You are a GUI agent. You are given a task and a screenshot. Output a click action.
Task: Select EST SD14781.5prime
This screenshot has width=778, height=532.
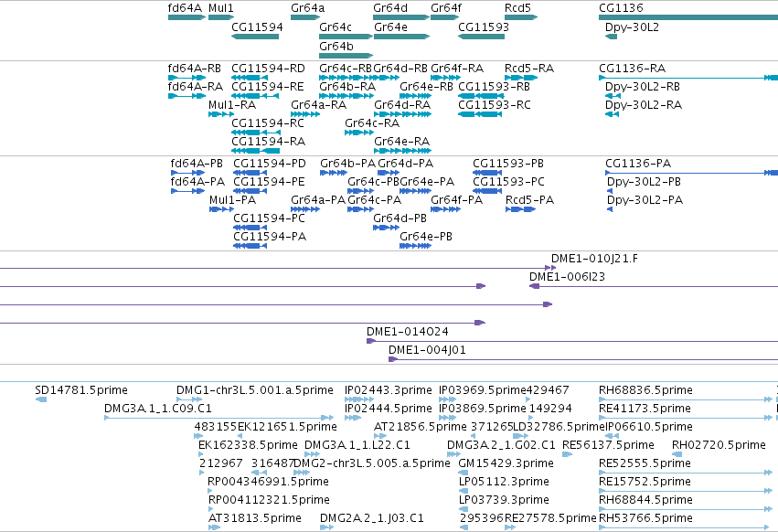[x=41, y=399]
